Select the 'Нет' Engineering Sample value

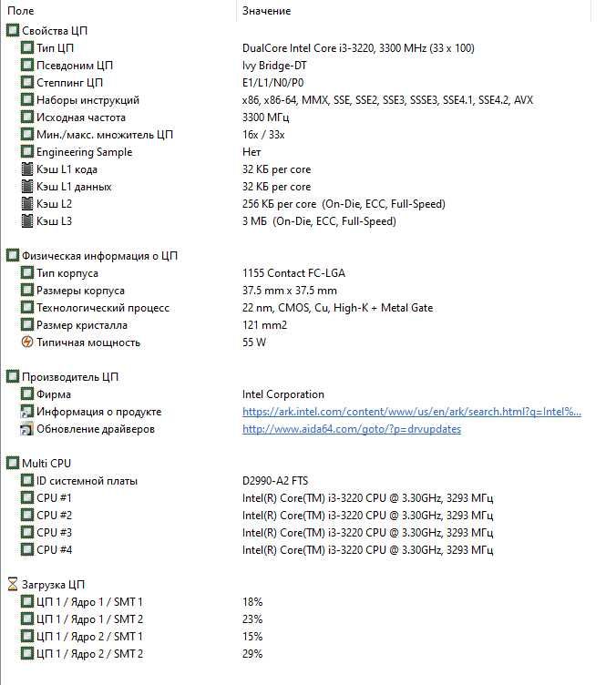[252, 152]
